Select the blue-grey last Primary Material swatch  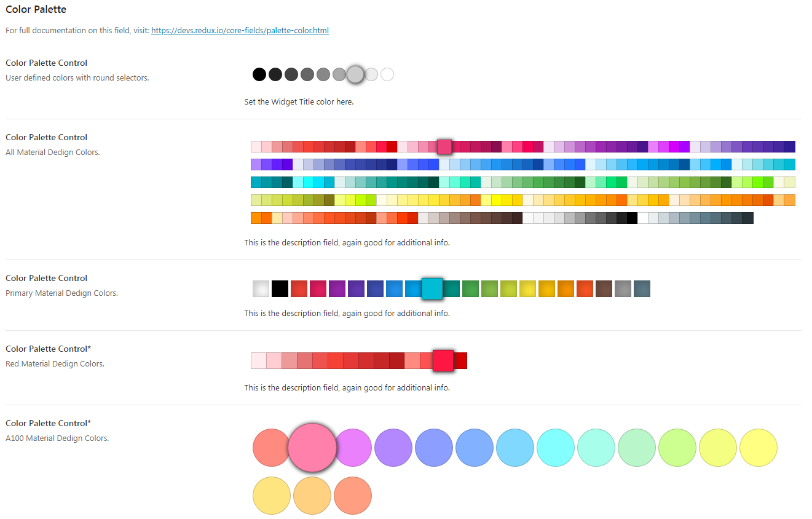click(x=642, y=288)
